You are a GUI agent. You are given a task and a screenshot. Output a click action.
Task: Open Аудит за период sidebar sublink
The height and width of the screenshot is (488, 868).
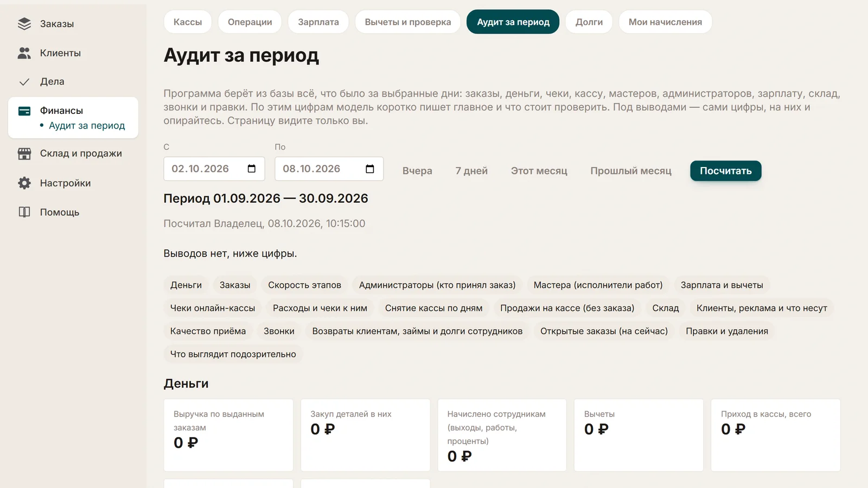pyautogui.click(x=87, y=126)
